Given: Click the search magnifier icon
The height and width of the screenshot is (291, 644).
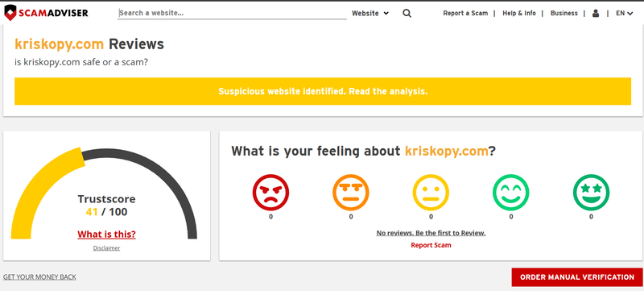Looking at the screenshot, I should click(407, 13).
